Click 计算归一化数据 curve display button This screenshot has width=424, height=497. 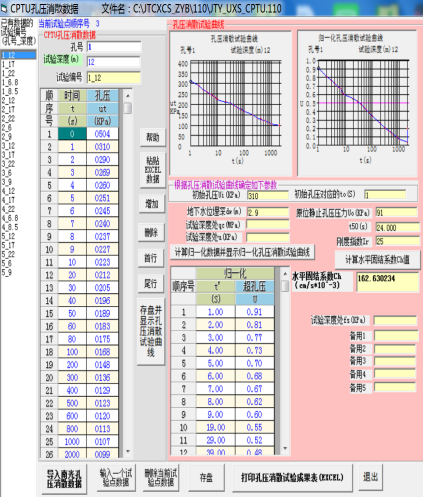(x=242, y=252)
